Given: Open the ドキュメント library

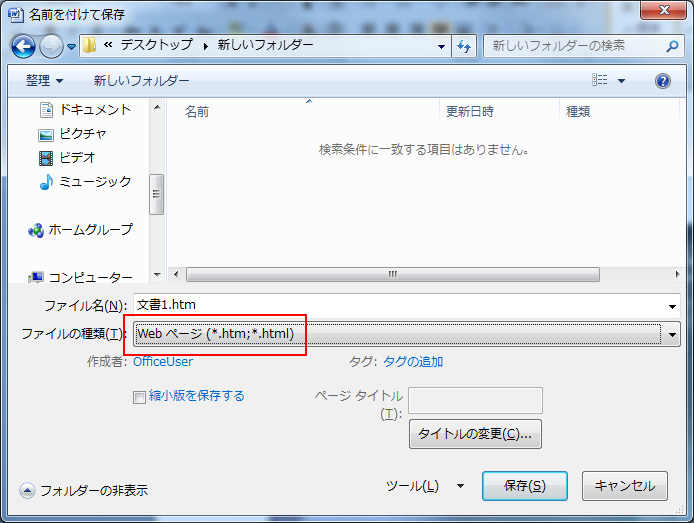Looking at the screenshot, I should click(x=94, y=110).
